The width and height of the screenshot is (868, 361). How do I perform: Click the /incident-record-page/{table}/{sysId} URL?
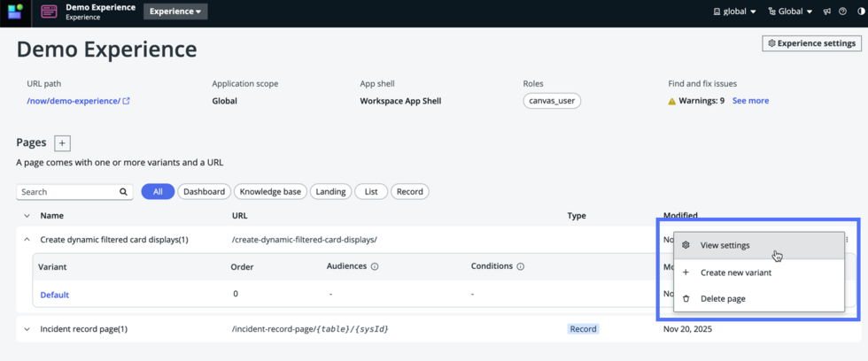pos(311,329)
